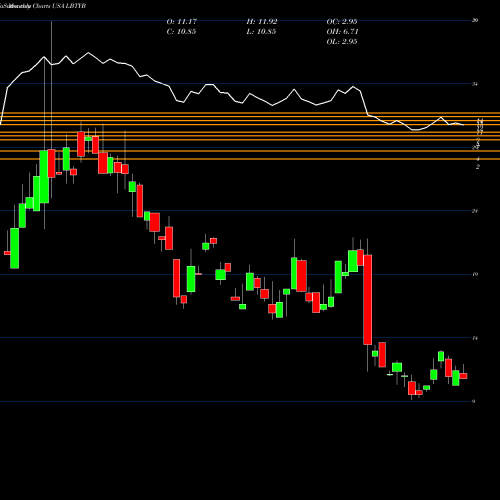
Task: Click the 9 price axis label
Action: 474,401
